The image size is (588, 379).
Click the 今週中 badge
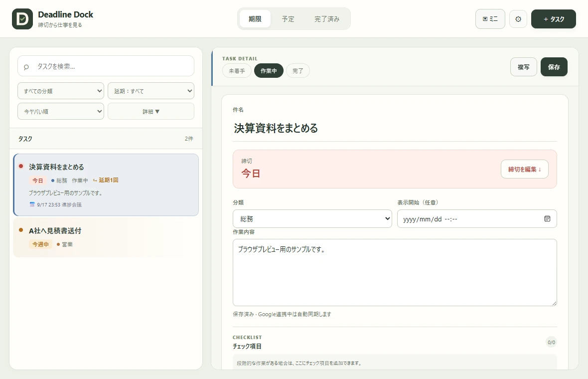40,244
